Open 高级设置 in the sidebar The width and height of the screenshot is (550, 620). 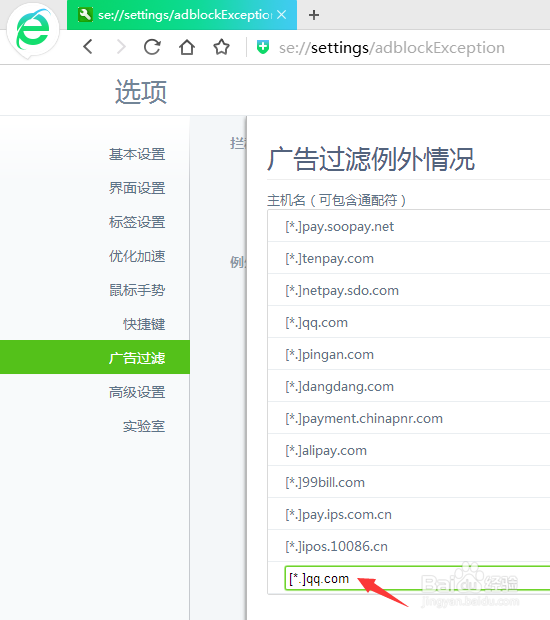point(137,392)
